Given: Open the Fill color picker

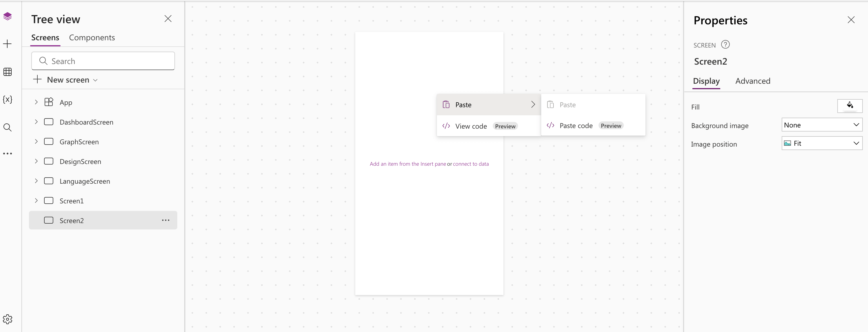Looking at the screenshot, I should tap(849, 106).
